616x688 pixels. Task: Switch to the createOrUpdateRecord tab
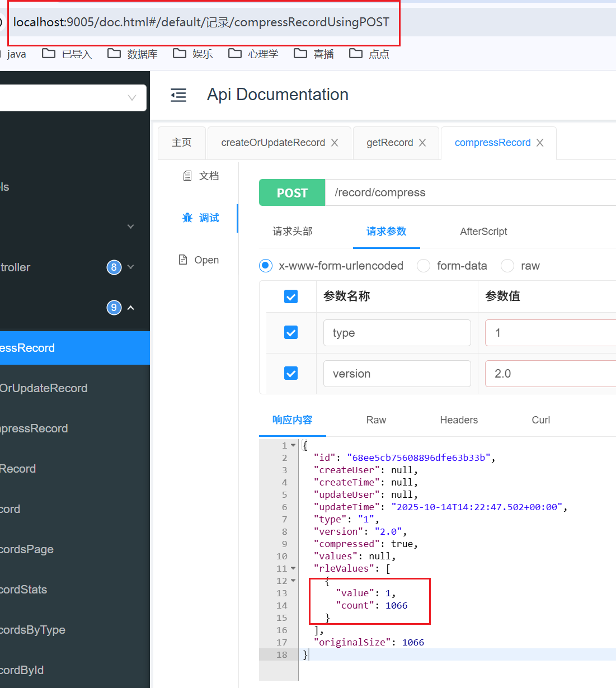tap(273, 143)
